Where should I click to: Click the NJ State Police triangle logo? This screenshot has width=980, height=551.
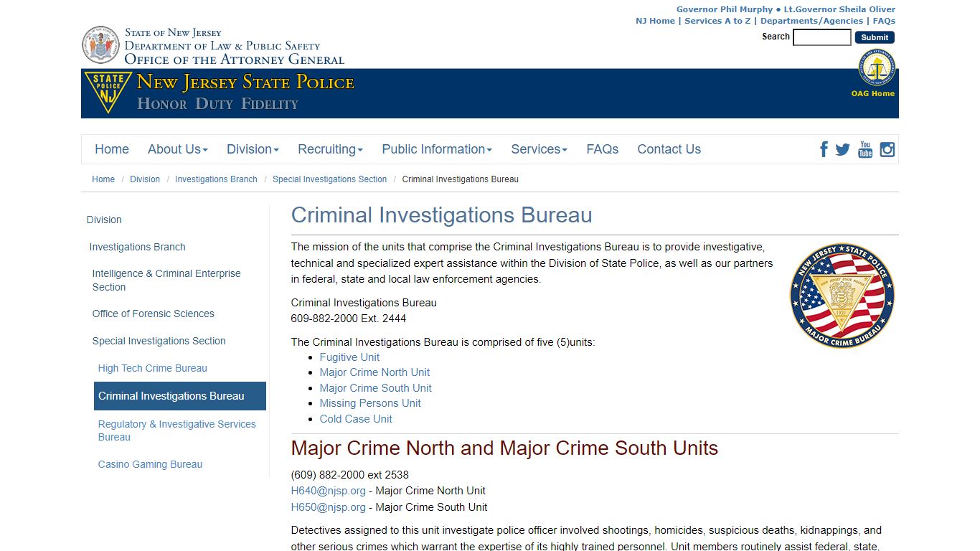[108, 93]
